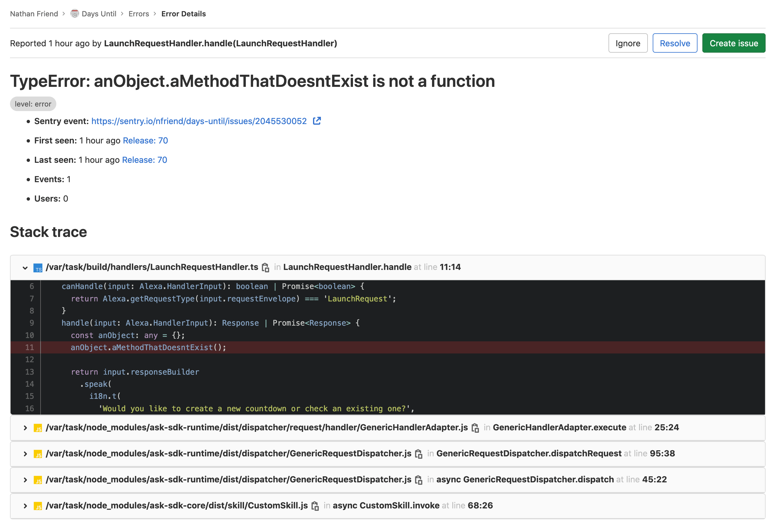Create an issue from this error
Viewport: 775px width, 532px height.
(734, 43)
